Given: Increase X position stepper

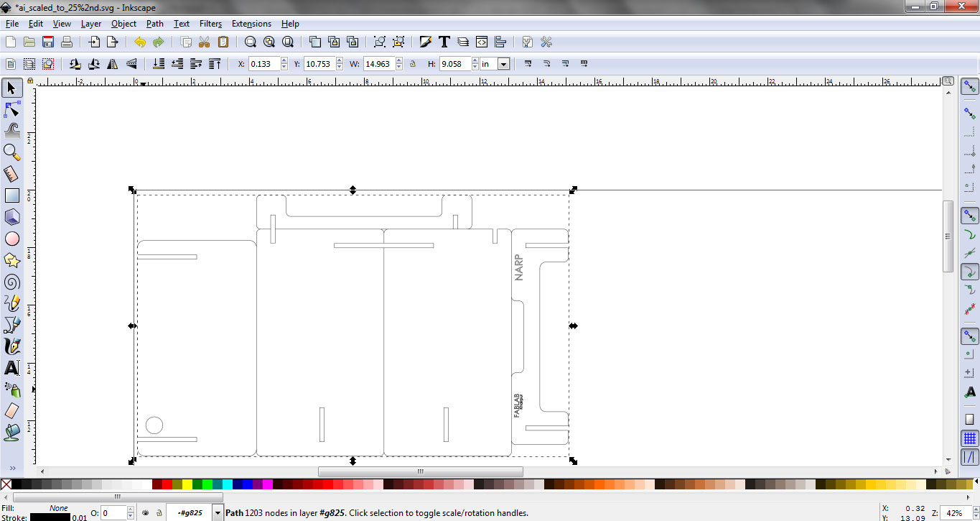Looking at the screenshot, I should point(284,61).
